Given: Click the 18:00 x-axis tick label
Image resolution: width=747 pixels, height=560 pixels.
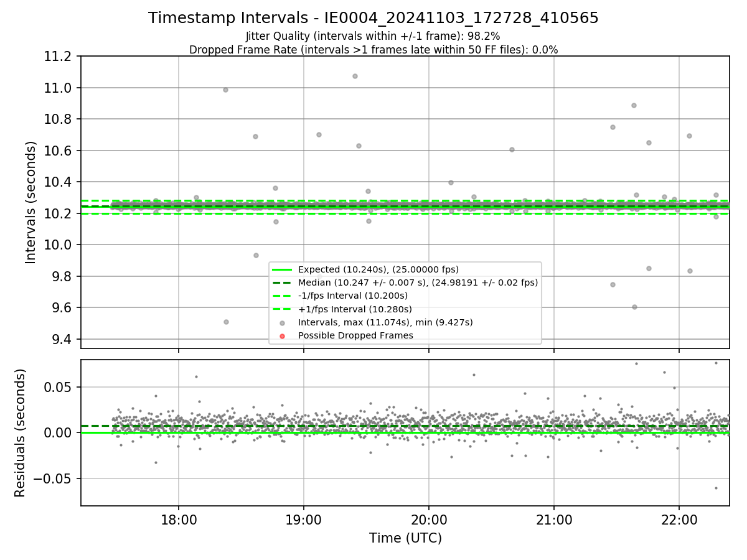Looking at the screenshot, I should coord(179,519).
